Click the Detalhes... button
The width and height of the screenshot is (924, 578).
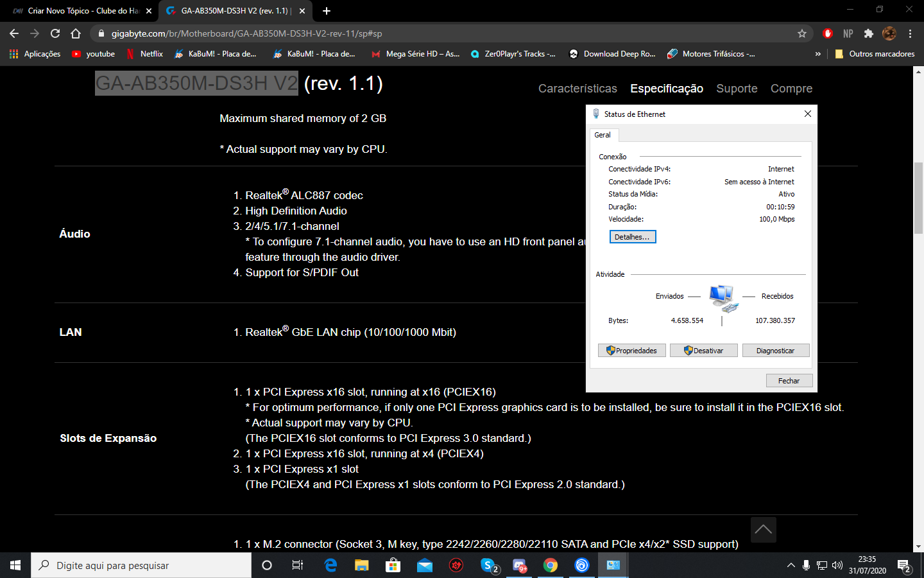click(x=632, y=237)
